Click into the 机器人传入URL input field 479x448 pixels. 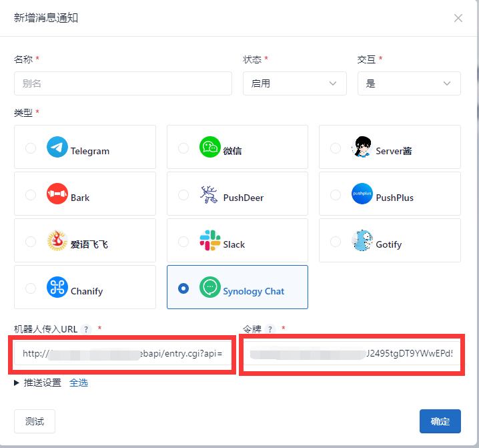[123, 353]
